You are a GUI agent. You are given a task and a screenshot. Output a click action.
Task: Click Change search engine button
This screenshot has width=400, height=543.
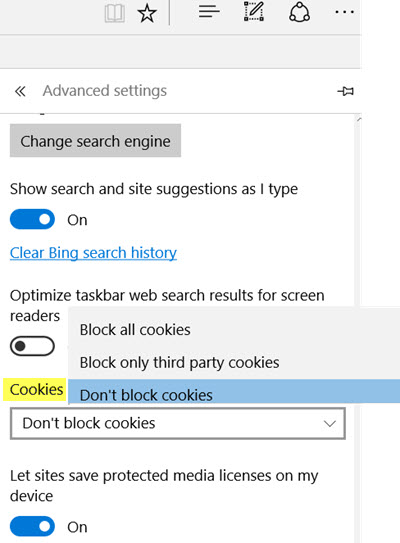pos(95,141)
